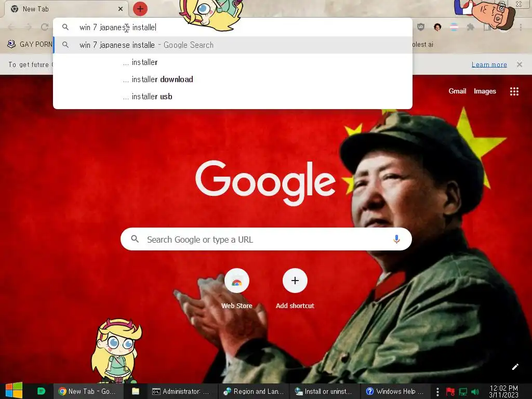Open the Extensions puzzle piece menu
The width and height of the screenshot is (532, 399).
point(470,27)
